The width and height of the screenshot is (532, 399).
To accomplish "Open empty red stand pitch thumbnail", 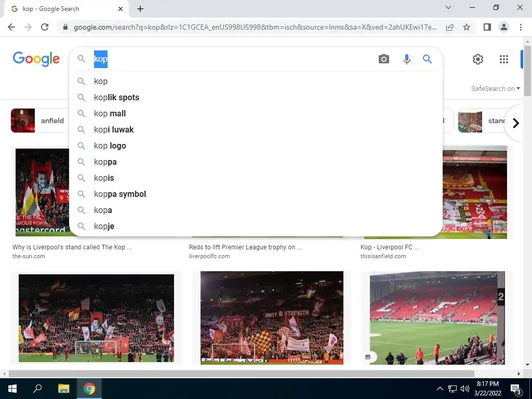I will point(437,318).
